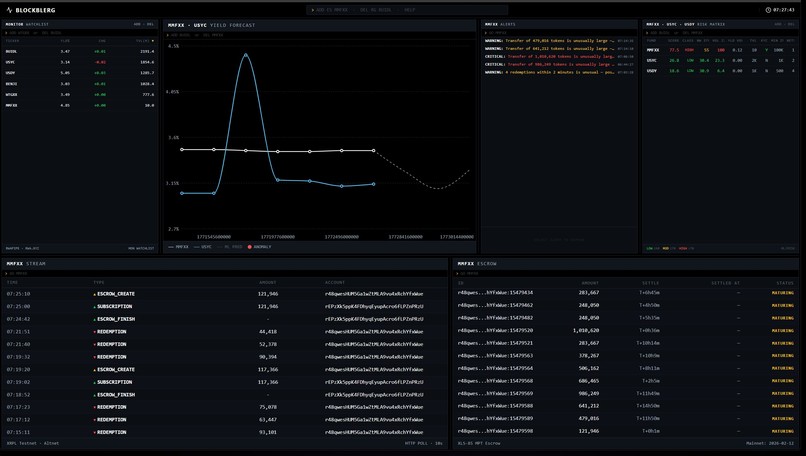Toggle the MMFXX series in chart legend

(179, 247)
